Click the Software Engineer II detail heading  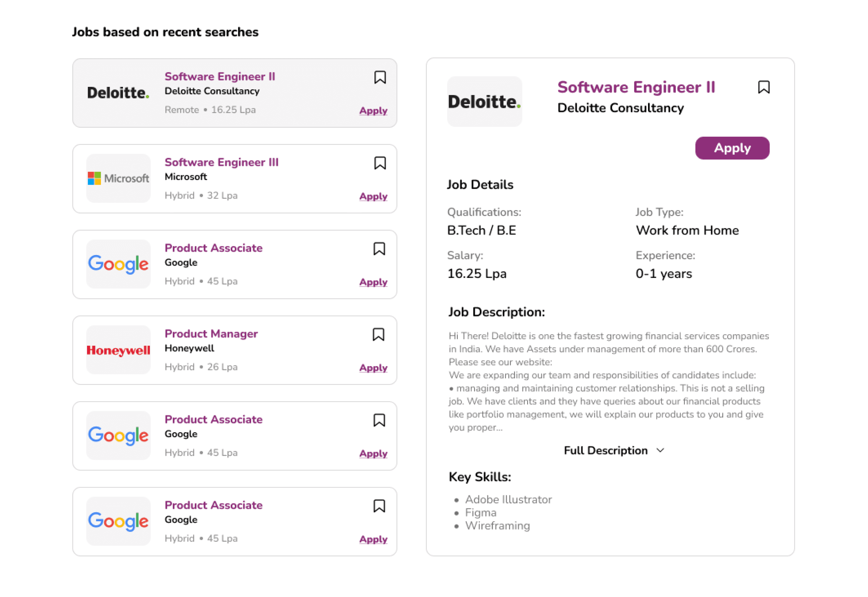636,87
